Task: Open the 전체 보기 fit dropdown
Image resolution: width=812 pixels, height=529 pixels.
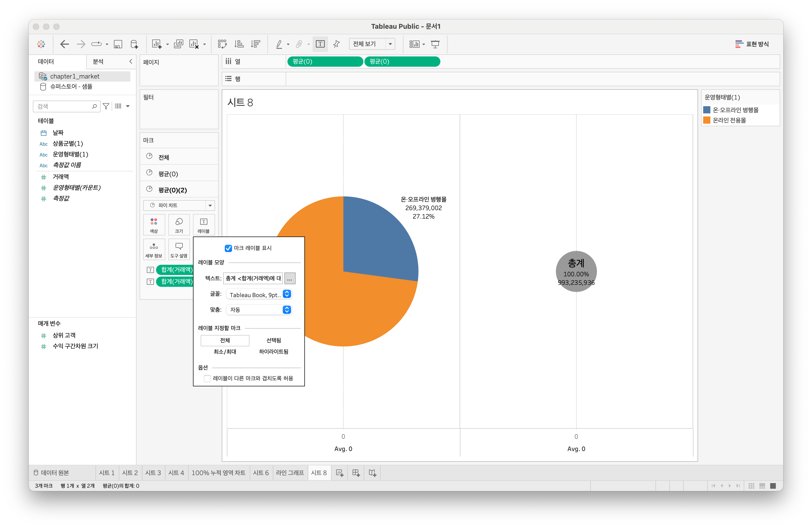Action: point(390,44)
